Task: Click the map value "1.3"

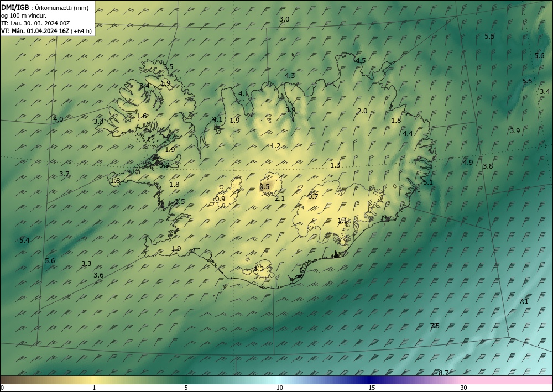Action: [335, 165]
